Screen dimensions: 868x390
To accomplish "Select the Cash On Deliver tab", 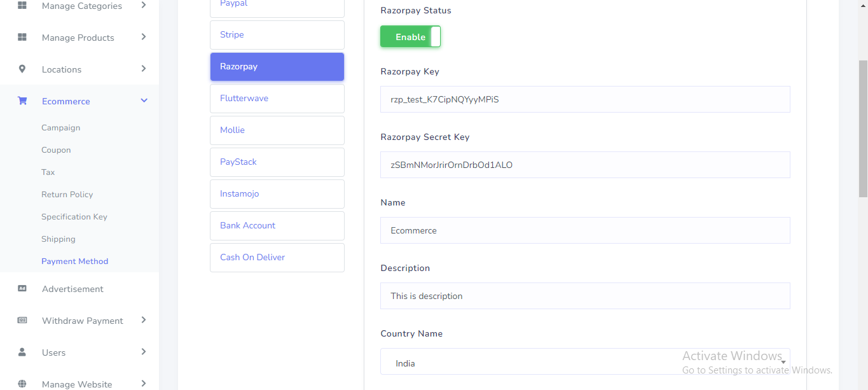I will 277,258.
